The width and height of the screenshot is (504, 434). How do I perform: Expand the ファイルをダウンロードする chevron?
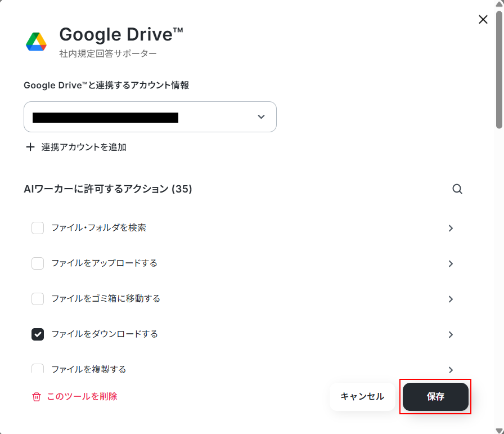[x=451, y=334]
